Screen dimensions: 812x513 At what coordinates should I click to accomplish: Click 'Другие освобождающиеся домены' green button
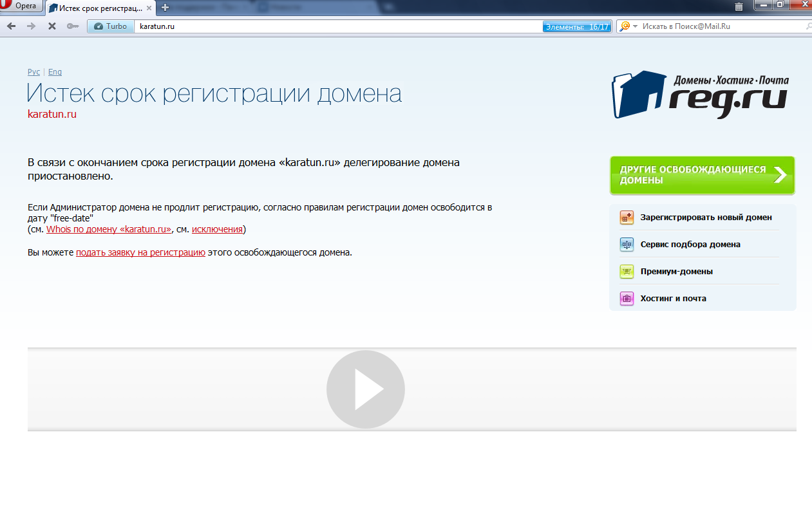pyautogui.click(x=702, y=175)
